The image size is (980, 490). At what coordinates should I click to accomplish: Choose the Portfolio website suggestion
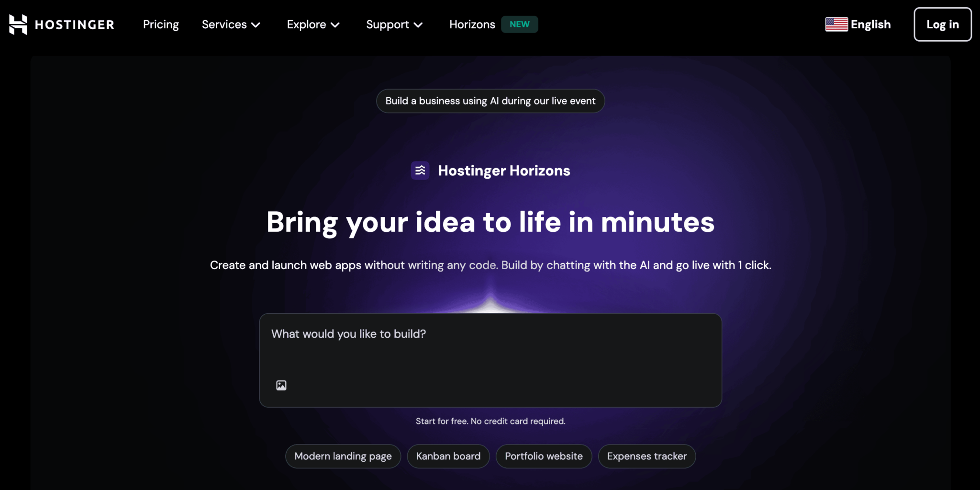click(544, 456)
